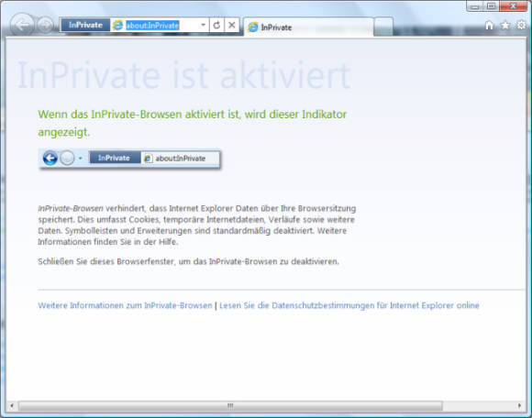Click the InPrivate indicator badge in address bar
The width and height of the screenshot is (532, 418).
pyautogui.click(x=85, y=25)
